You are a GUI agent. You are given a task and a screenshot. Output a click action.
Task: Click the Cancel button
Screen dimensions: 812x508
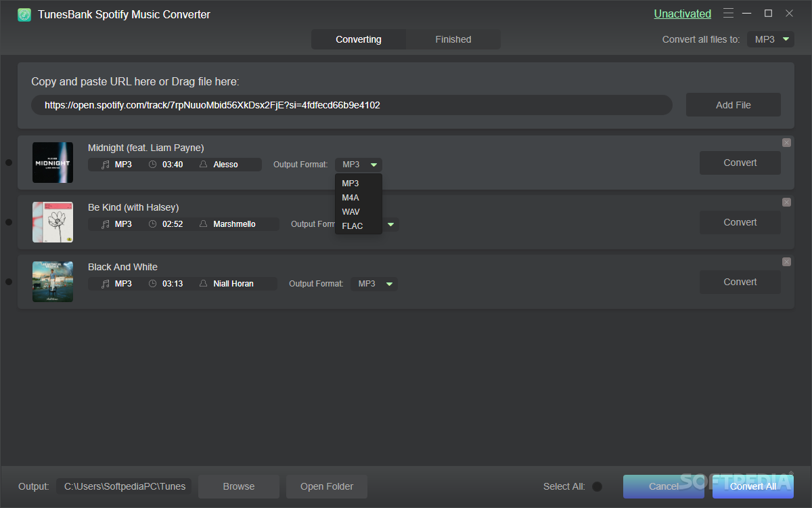point(664,486)
